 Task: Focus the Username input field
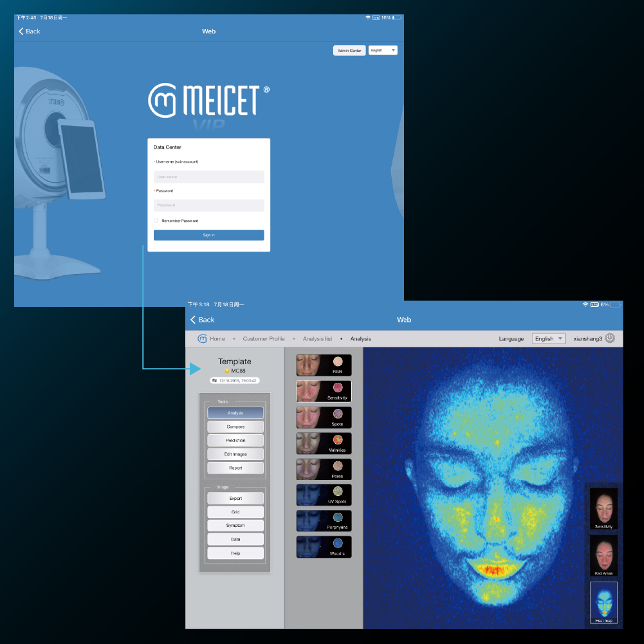(208, 177)
